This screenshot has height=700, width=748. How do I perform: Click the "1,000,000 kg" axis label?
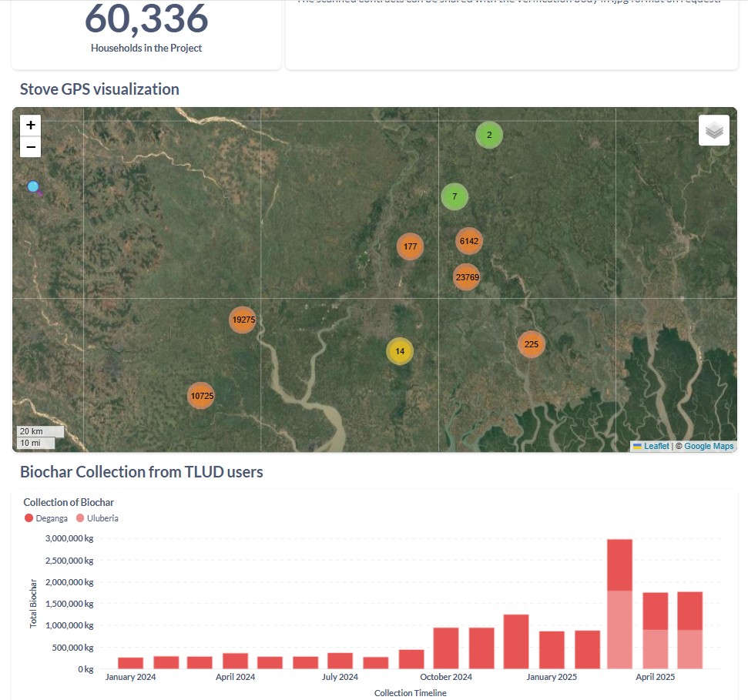[69, 625]
